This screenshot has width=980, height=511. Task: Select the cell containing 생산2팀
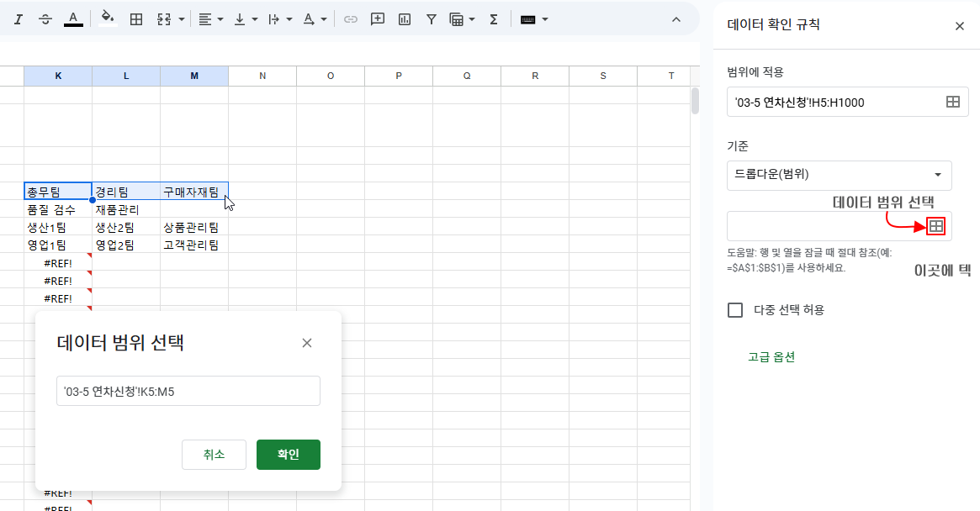coord(126,227)
